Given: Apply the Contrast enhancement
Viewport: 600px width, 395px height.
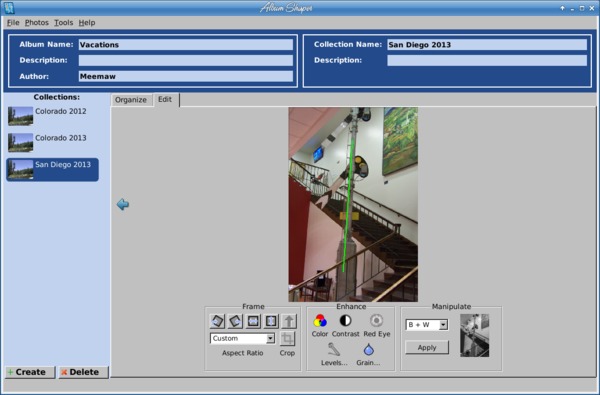Looking at the screenshot, I should 345,320.
